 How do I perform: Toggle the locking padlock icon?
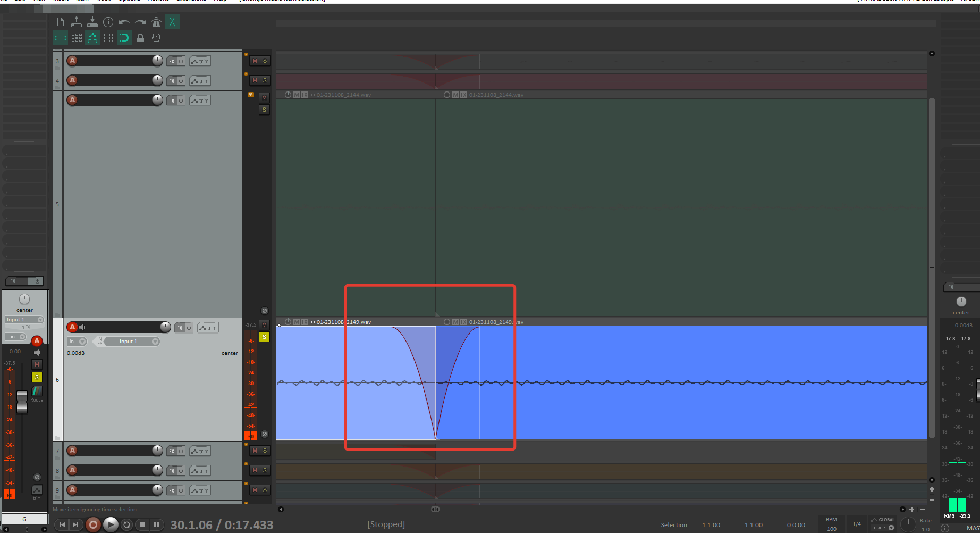point(140,38)
